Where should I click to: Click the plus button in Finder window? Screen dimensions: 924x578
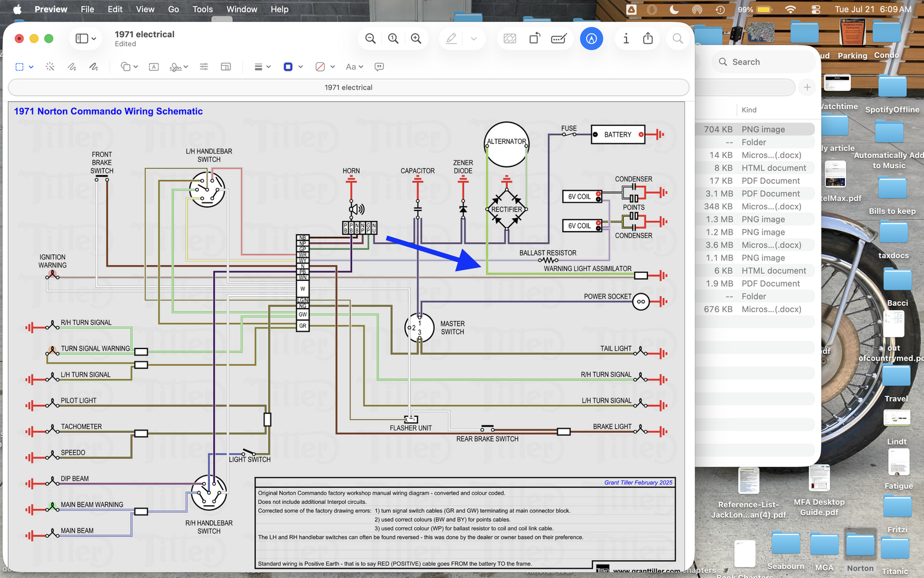(807, 87)
